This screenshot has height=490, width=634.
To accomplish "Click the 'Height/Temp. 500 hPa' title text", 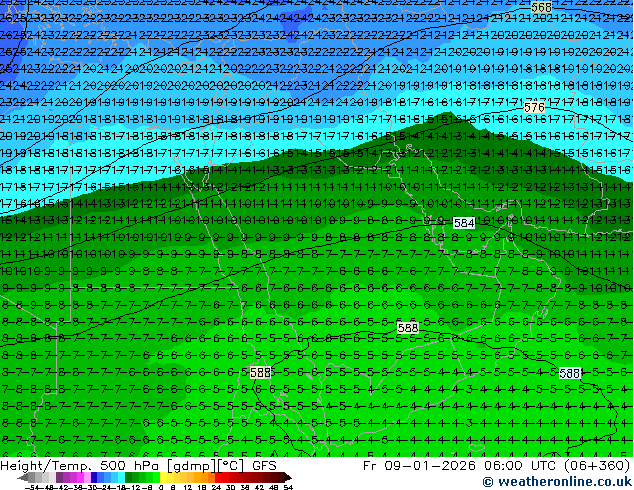I will pyautogui.click(x=81, y=466).
